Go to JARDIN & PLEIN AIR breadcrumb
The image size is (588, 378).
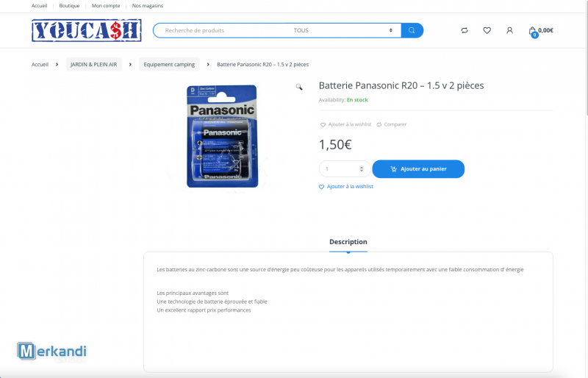tap(94, 64)
